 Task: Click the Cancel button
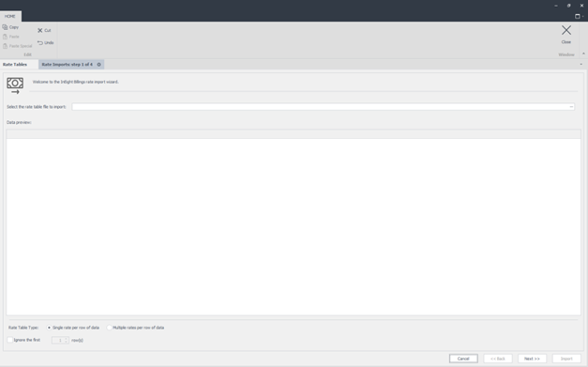pos(463,359)
